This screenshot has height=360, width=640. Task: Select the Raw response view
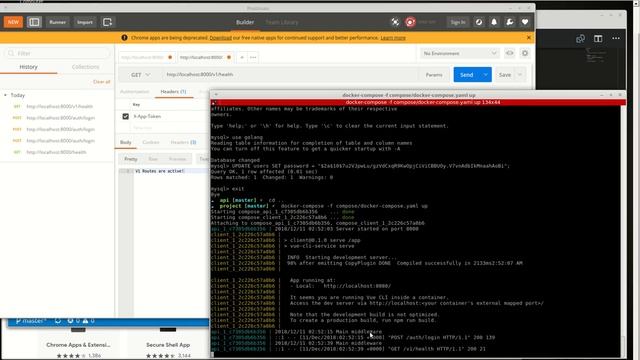(153, 159)
